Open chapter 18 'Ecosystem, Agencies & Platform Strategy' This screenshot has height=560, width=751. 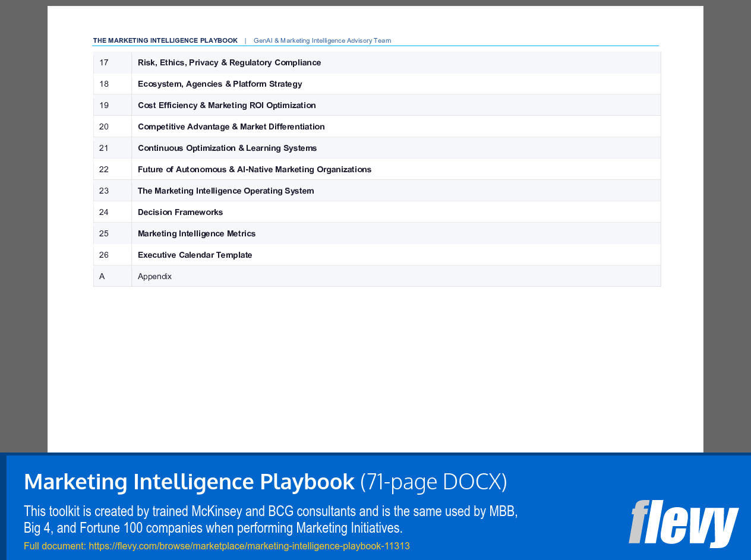pyautogui.click(x=220, y=84)
